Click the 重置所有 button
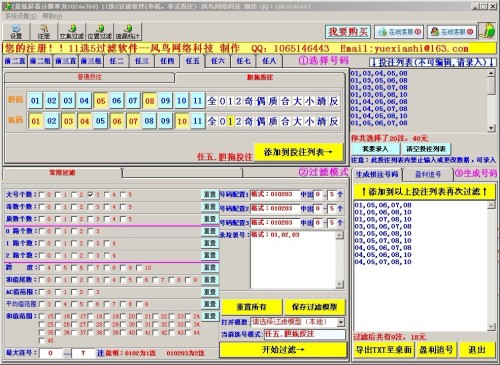 coord(251,307)
